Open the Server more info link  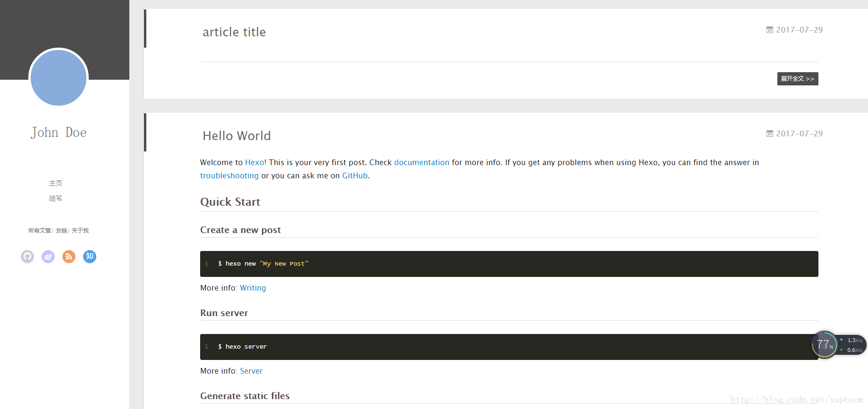tap(251, 371)
